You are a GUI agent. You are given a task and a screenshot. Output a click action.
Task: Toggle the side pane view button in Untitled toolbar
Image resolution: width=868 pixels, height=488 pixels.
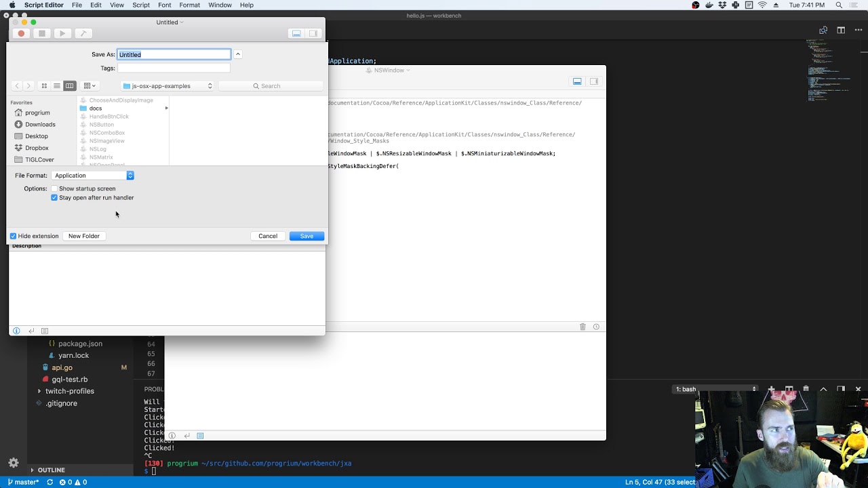coord(313,33)
